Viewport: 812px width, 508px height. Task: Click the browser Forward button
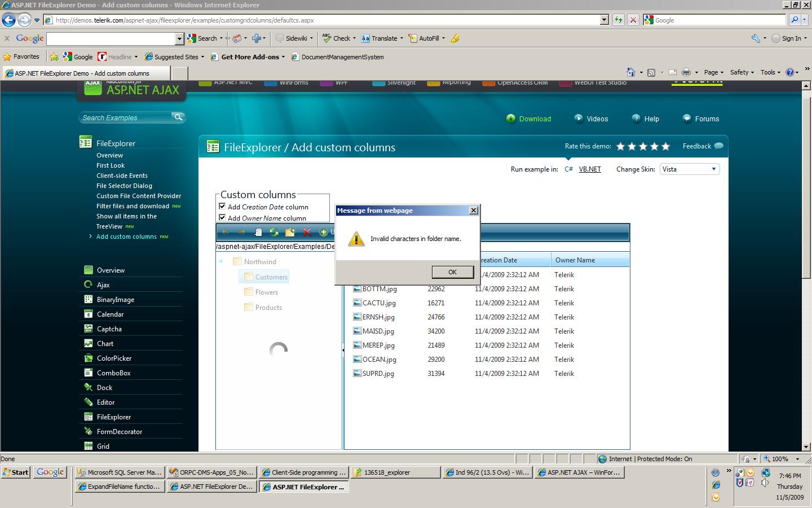(24, 20)
